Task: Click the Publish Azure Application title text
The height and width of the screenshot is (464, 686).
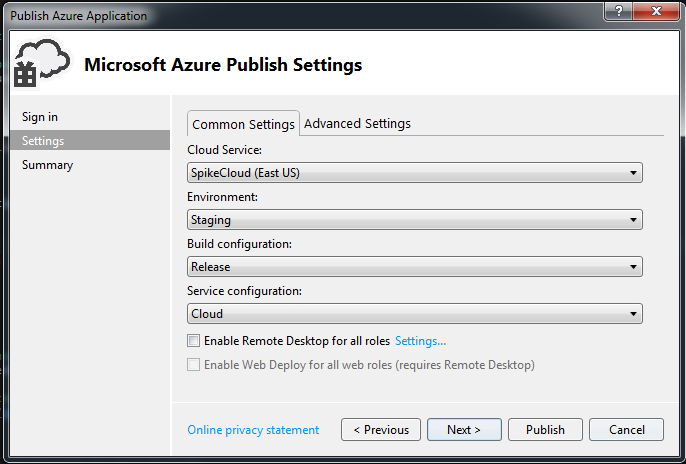Action: point(79,16)
